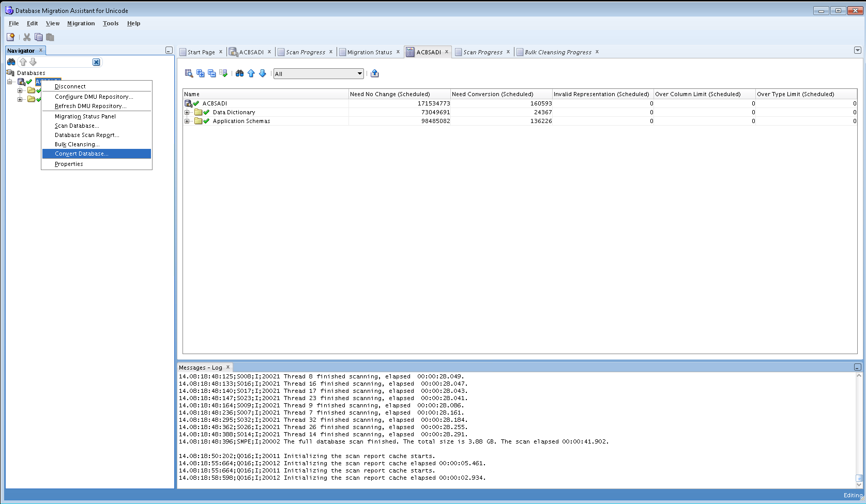Switch to the Migration Status tab
The height and width of the screenshot is (504, 866).
tap(369, 52)
